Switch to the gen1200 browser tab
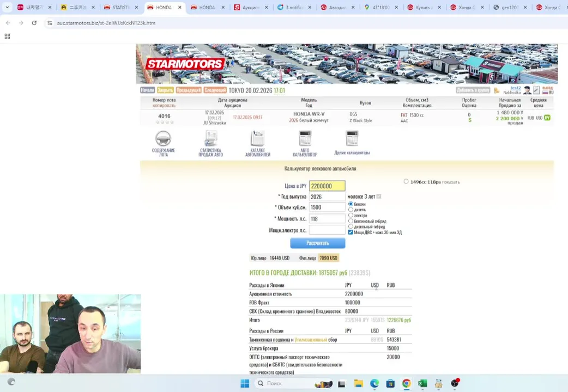 click(x=510, y=7)
